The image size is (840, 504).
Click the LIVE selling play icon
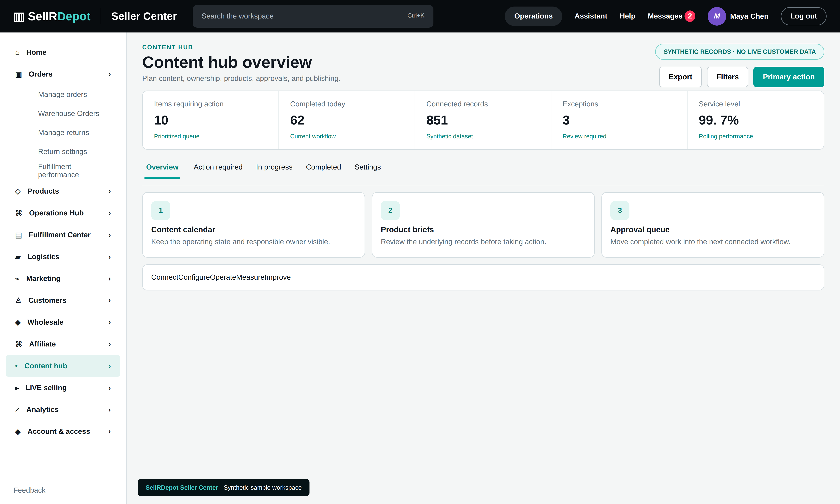17,388
